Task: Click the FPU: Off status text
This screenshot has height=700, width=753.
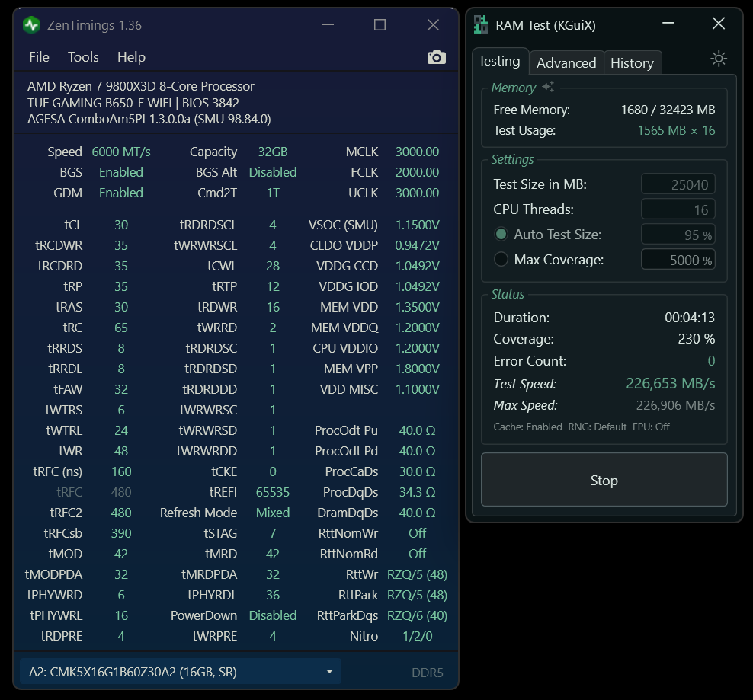Action: coord(651,427)
